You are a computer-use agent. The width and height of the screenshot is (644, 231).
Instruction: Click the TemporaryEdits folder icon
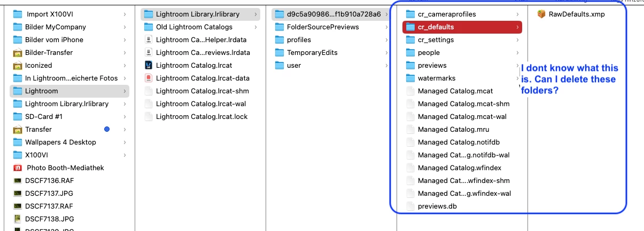[279, 52]
